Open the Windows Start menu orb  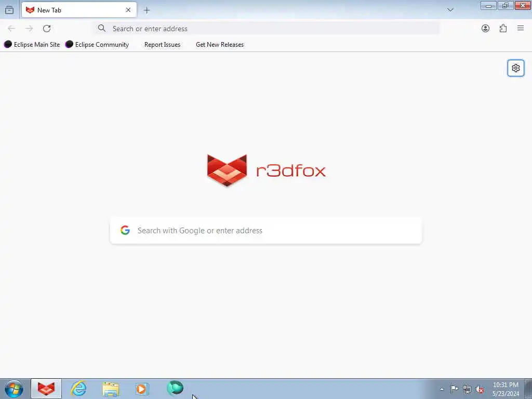click(14, 389)
